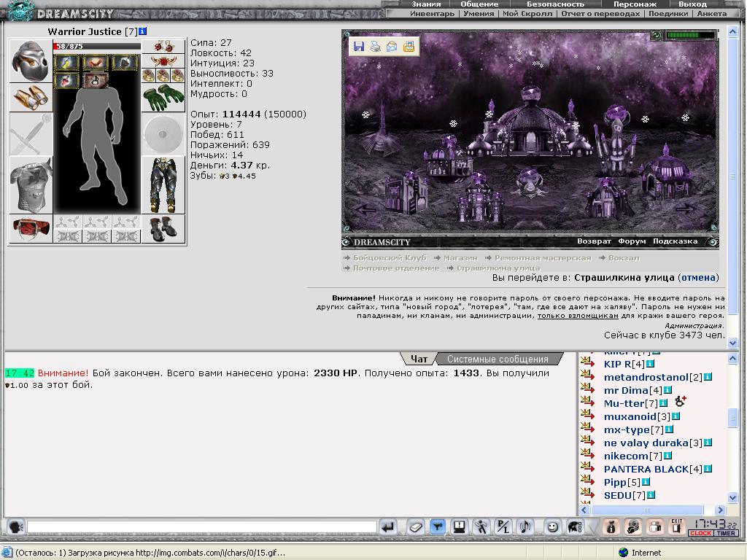Switch to TIMER mode
This screenshot has height=560, width=747.
[726, 533]
